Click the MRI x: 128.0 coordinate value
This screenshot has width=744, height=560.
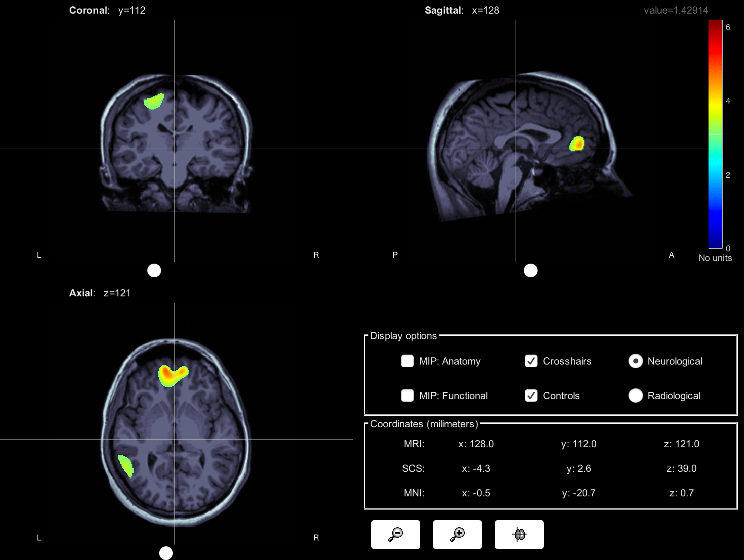coord(476,444)
